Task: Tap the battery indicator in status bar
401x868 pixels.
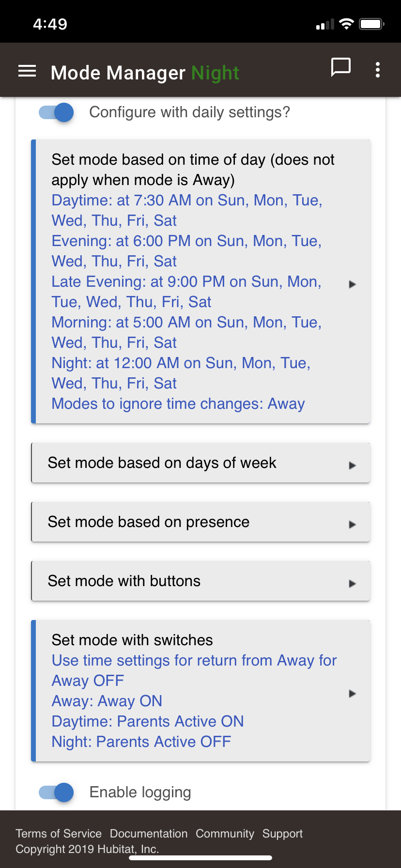Action: click(x=371, y=24)
